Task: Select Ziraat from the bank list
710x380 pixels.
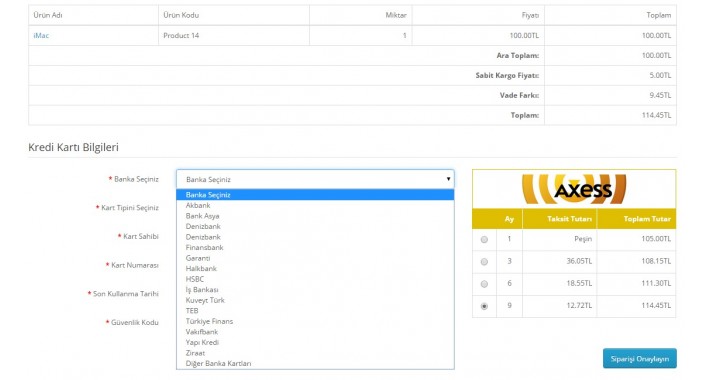Action: coord(315,353)
